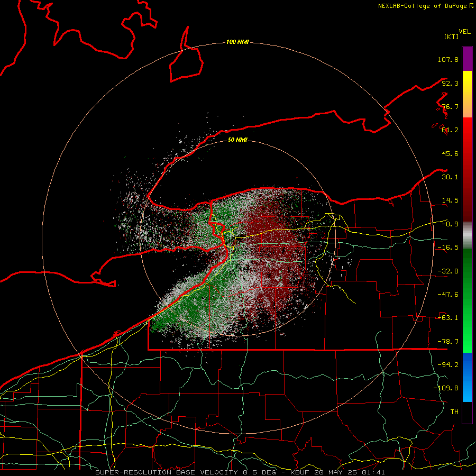This screenshot has height=476, width=476.
Task: Select the -94.2 legend value
Action: coord(448,365)
